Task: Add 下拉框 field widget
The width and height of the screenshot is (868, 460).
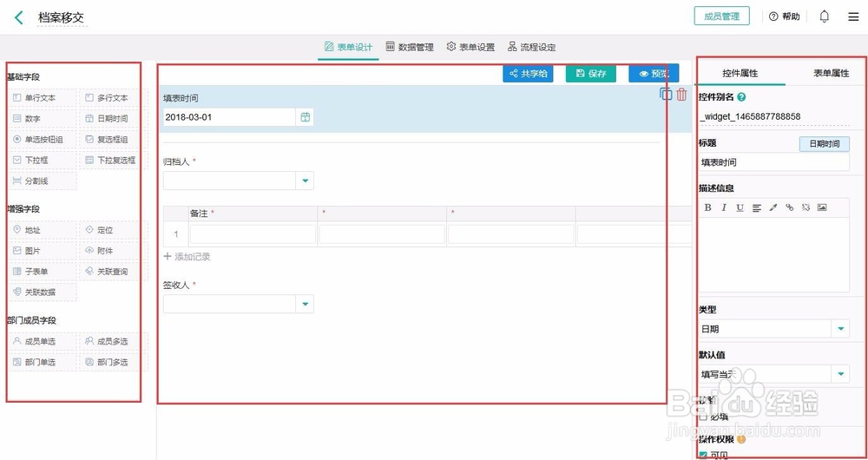Action: coord(41,160)
